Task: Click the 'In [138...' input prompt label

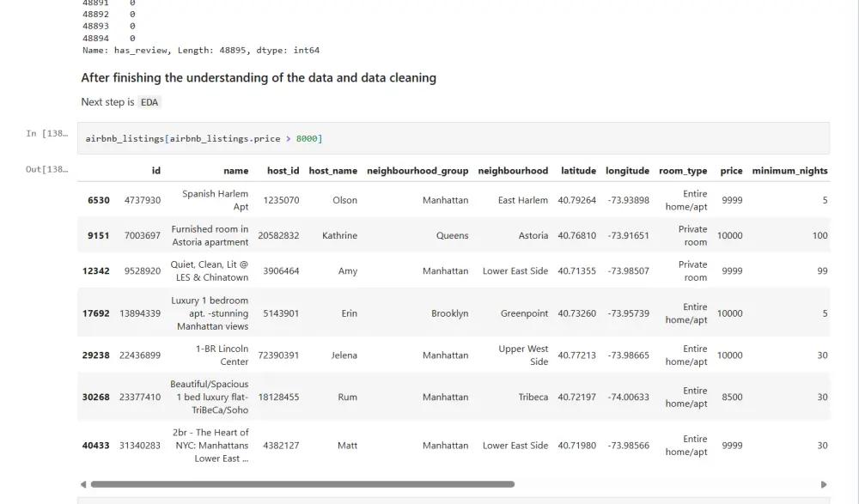Action: [47, 134]
